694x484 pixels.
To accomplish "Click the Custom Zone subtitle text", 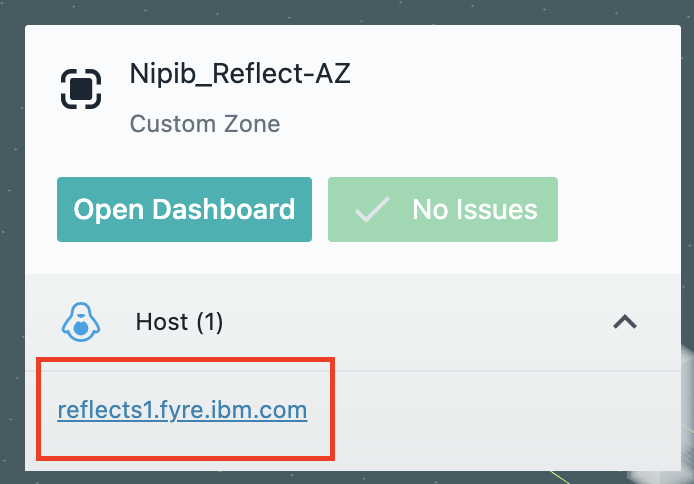I will [205, 124].
